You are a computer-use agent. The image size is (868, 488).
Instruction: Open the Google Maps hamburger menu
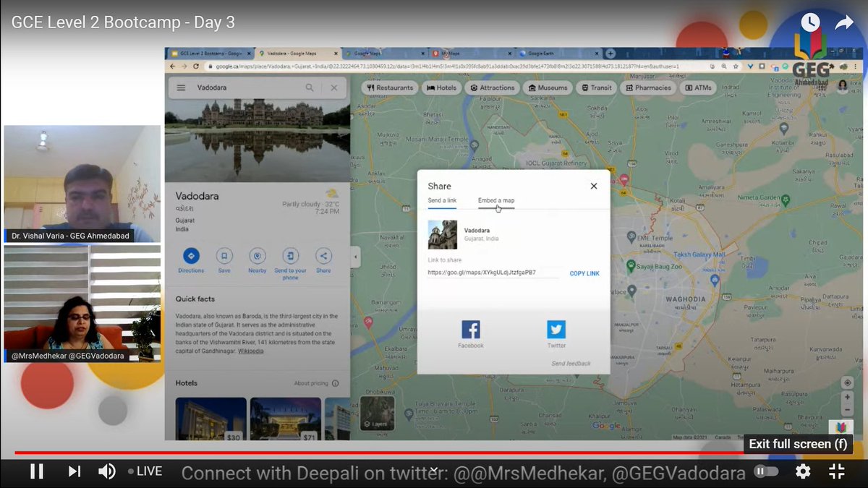[181, 87]
